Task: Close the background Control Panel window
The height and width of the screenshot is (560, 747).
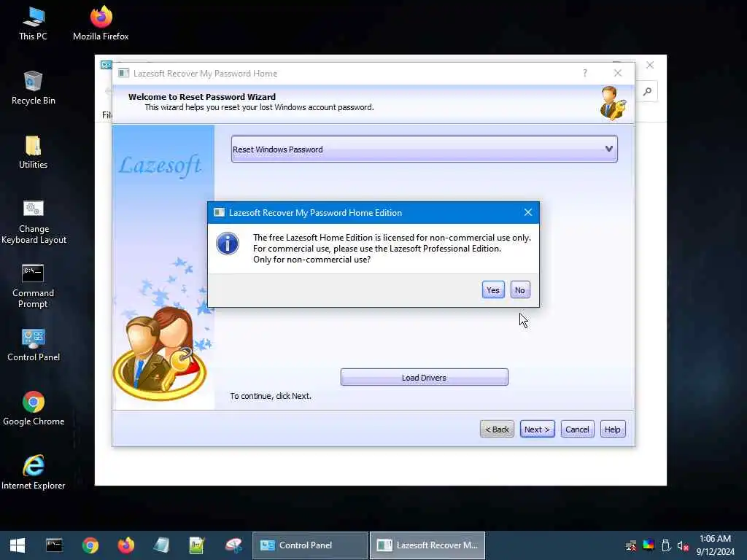Action: coord(650,65)
